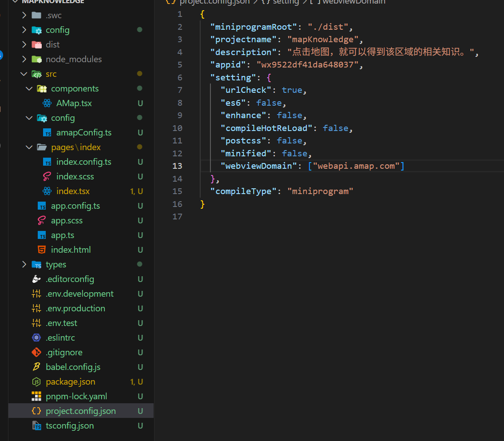Open index.html file
This screenshot has width=504, height=441.
(71, 250)
